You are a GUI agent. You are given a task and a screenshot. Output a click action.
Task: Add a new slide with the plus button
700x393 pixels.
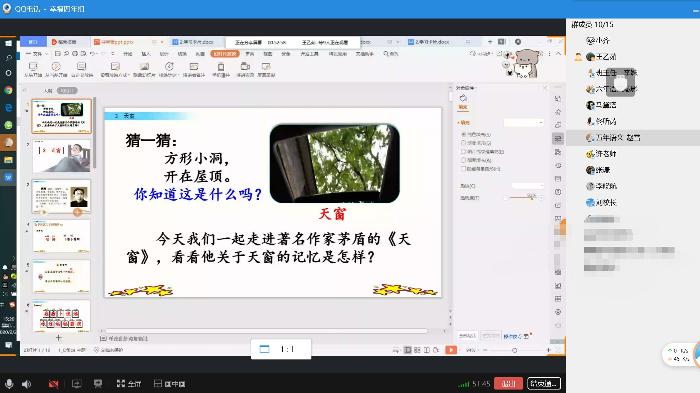pyautogui.click(x=58, y=338)
